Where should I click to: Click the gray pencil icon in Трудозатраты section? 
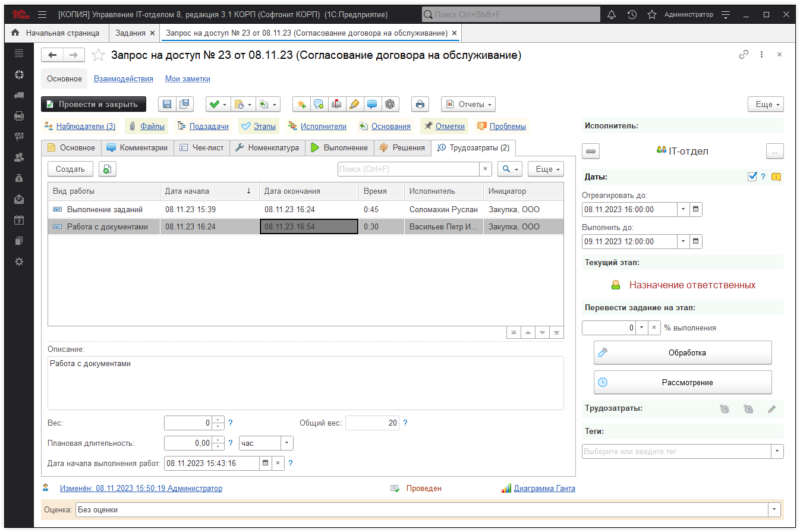(x=771, y=409)
